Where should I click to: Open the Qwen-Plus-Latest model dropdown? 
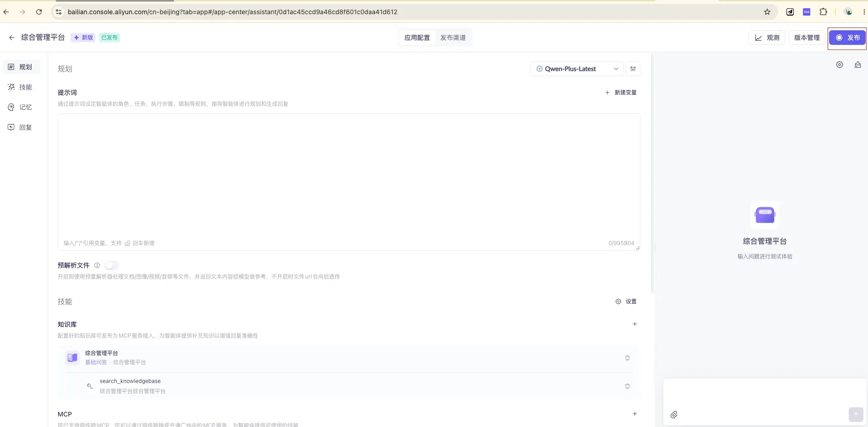coord(577,69)
